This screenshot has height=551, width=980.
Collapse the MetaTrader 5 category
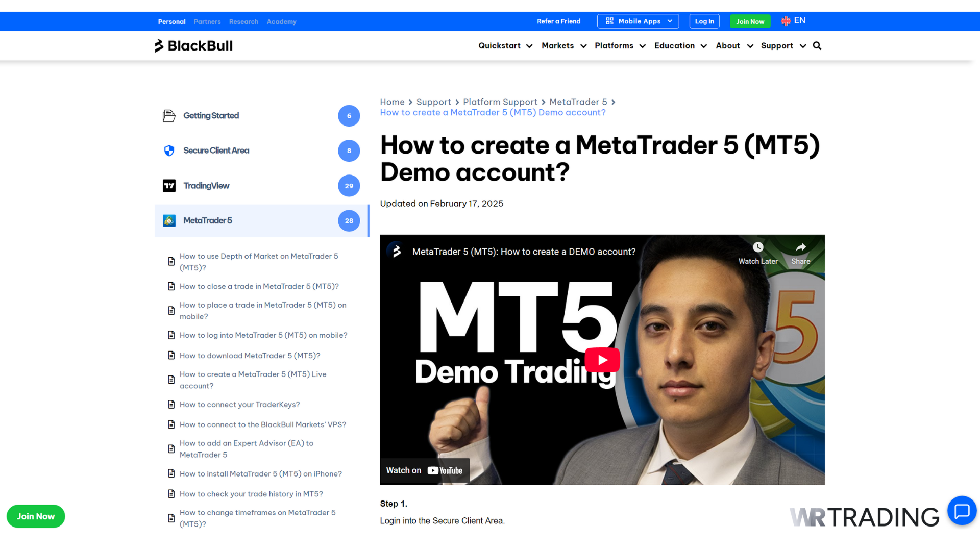click(x=262, y=220)
